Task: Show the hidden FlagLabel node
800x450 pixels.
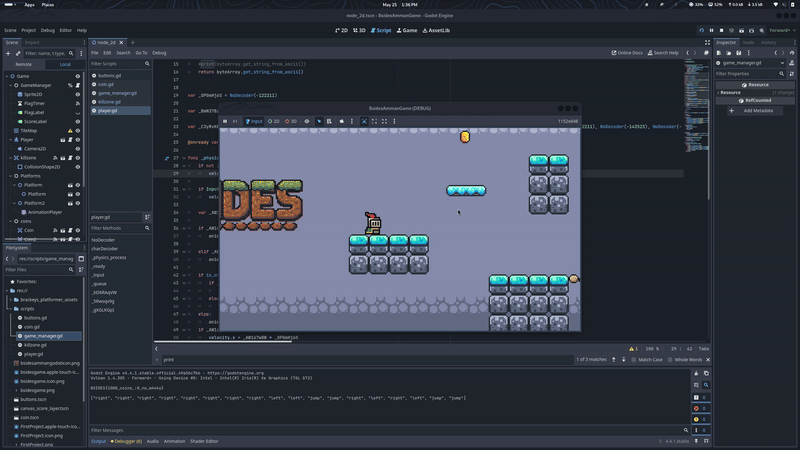Action: [78, 113]
